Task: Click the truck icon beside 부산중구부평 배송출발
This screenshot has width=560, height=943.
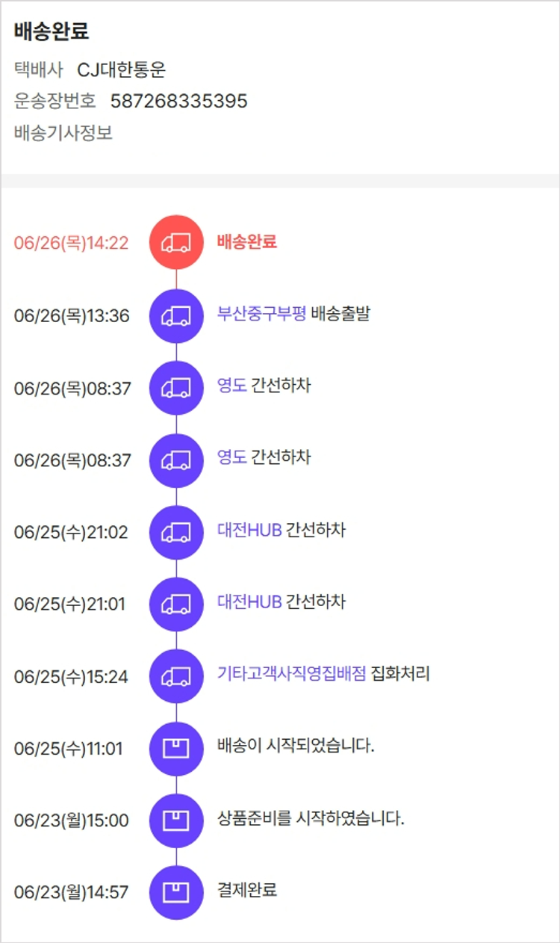Action: [176, 315]
